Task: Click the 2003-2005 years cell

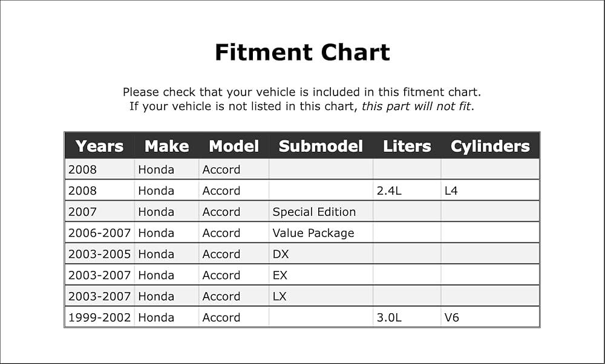Action: [x=100, y=254]
